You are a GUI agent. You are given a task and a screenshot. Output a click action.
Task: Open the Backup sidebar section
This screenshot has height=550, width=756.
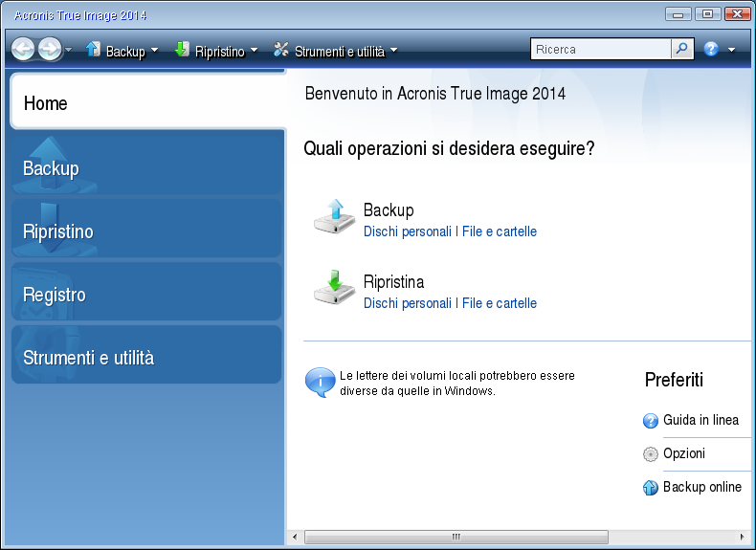point(146,165)
